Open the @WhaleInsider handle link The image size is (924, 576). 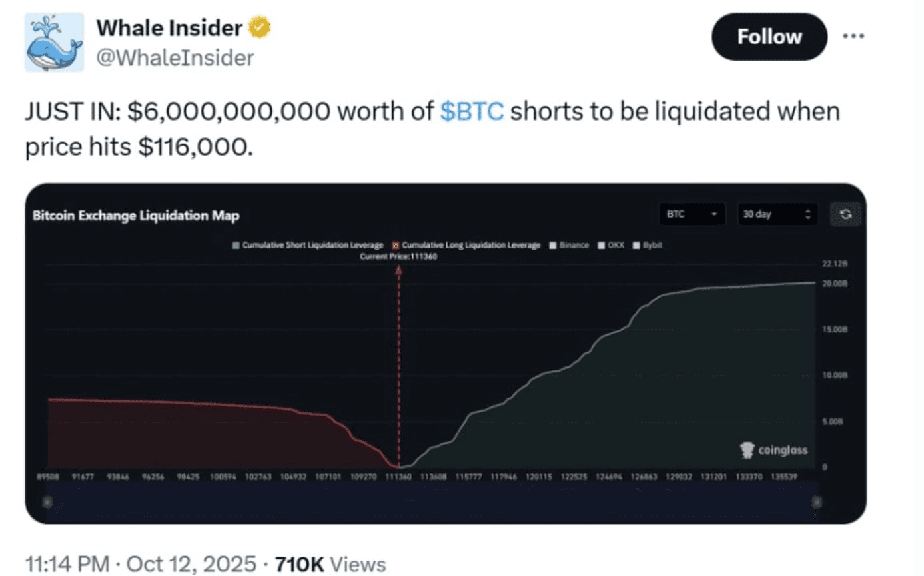[x=175, y=58]
